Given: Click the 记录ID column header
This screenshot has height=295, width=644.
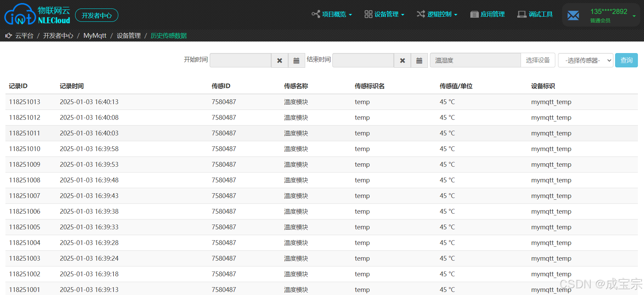Looking at the screenshot, I should coord(18,86).
